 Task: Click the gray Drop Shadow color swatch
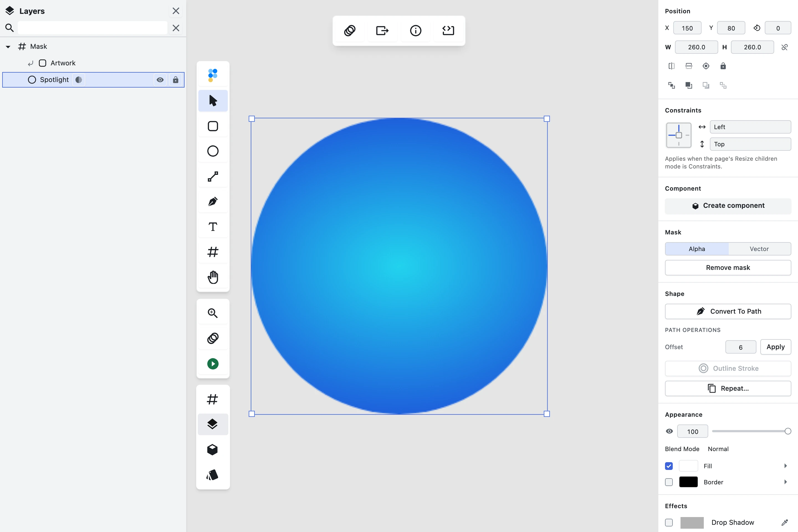(x=692, y=523)
